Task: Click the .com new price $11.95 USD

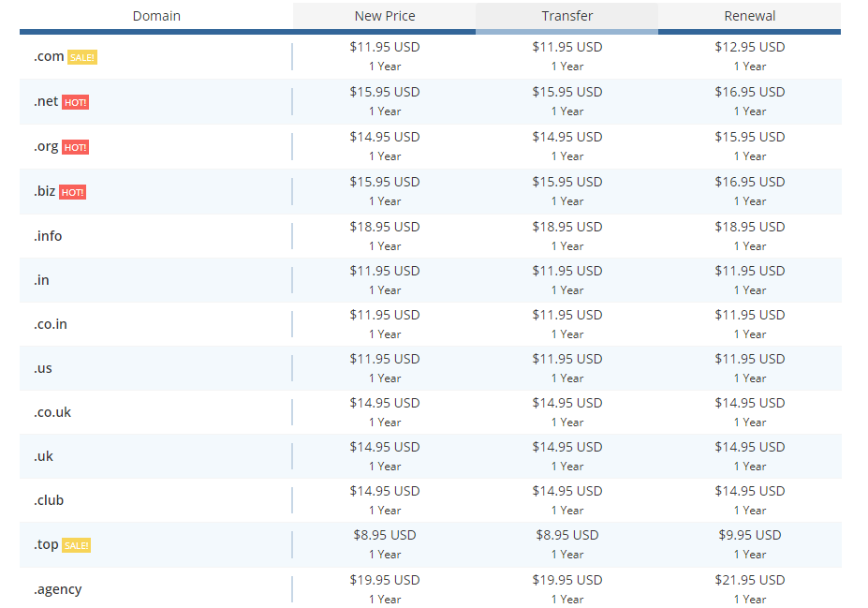Action: pos(385,47)
